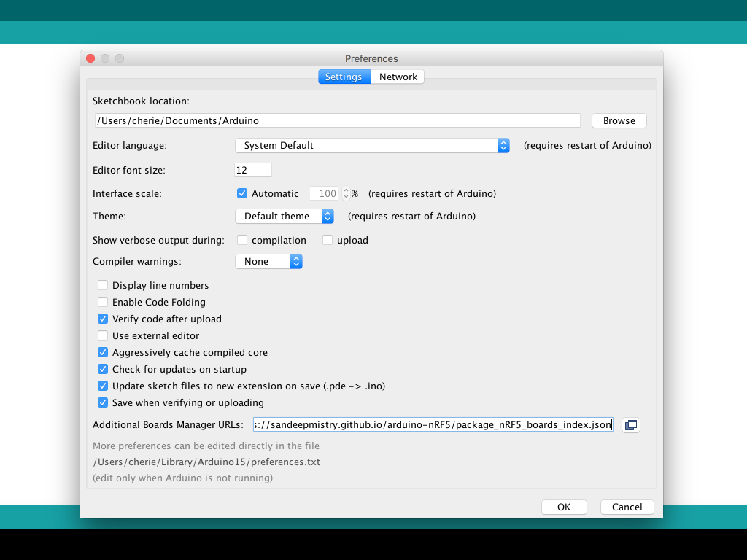
Task: Switch to the Network tab
Action: (398, 77)
